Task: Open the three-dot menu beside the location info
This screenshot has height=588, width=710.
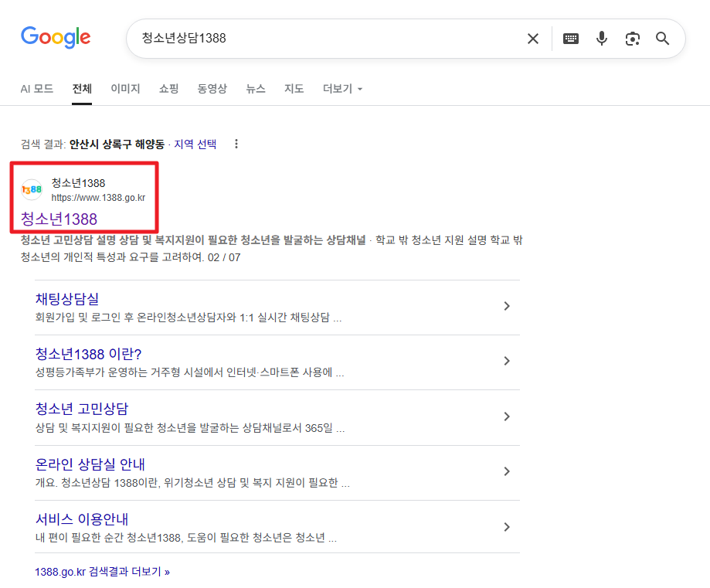Action: 236,144
